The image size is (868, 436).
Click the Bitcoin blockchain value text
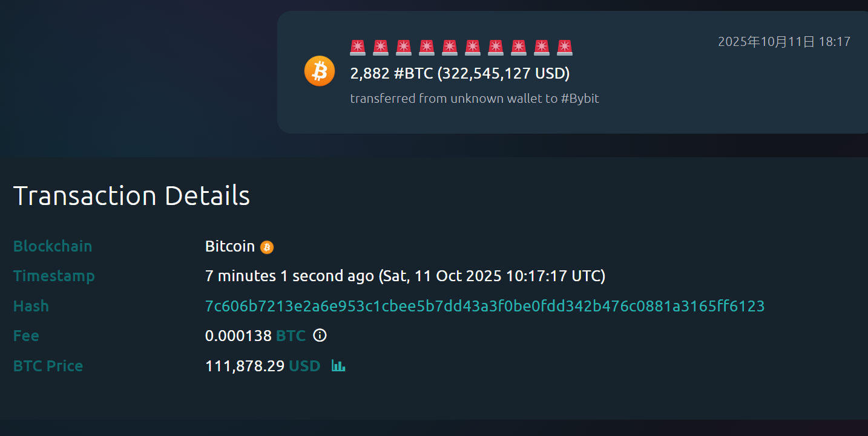230,247
